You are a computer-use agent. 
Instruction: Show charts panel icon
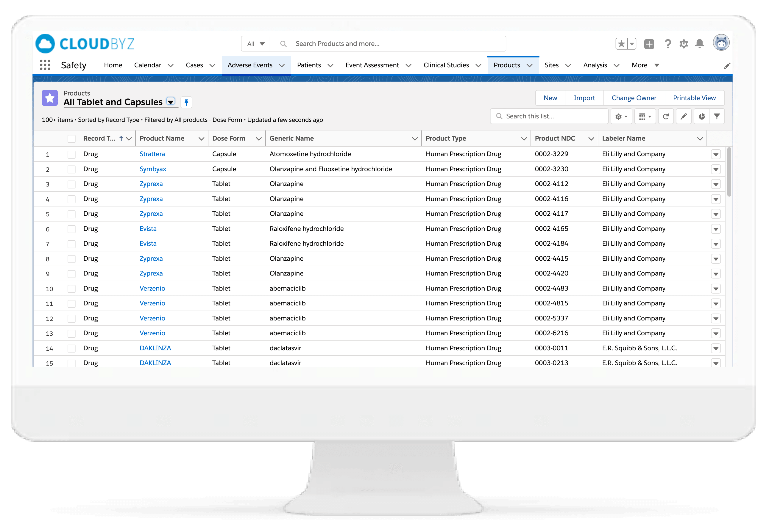(x=702, y=116)
